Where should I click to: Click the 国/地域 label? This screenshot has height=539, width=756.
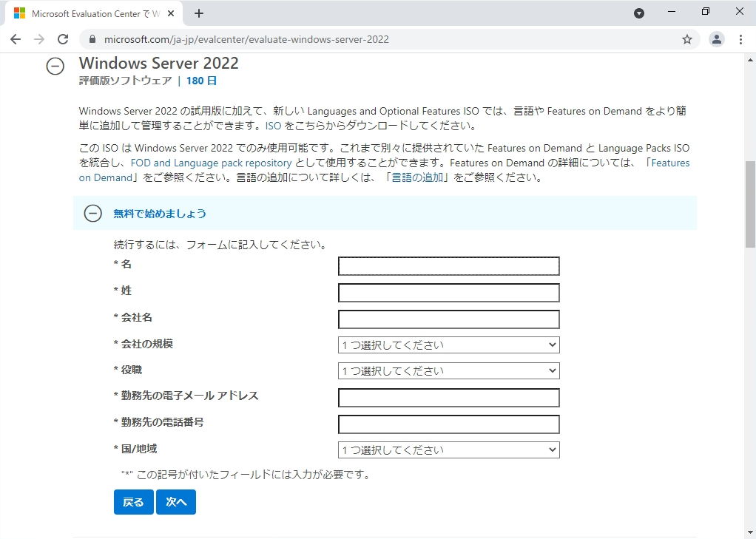(x=139, y=449)
